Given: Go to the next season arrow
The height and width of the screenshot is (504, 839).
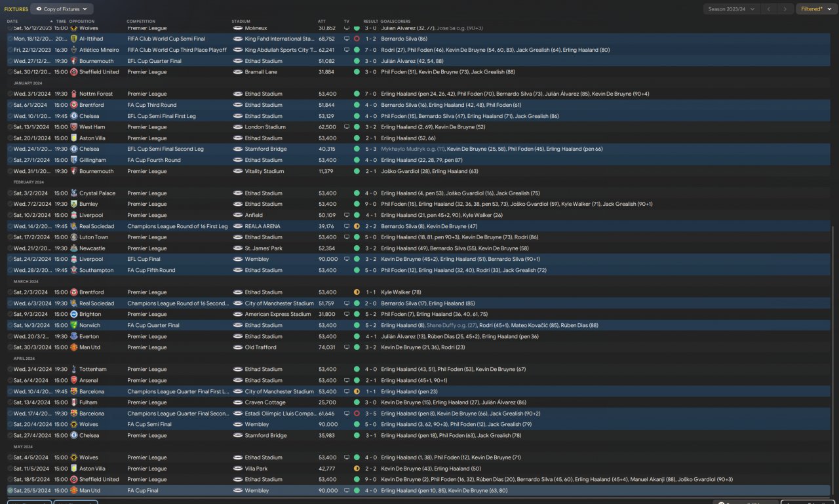Looking at the screenshot, I should click(785, 9).
